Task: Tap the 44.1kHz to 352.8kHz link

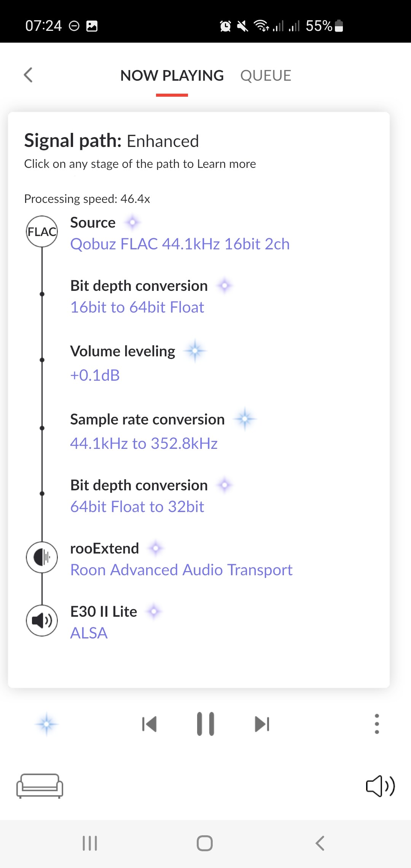Action: (144, 444)
